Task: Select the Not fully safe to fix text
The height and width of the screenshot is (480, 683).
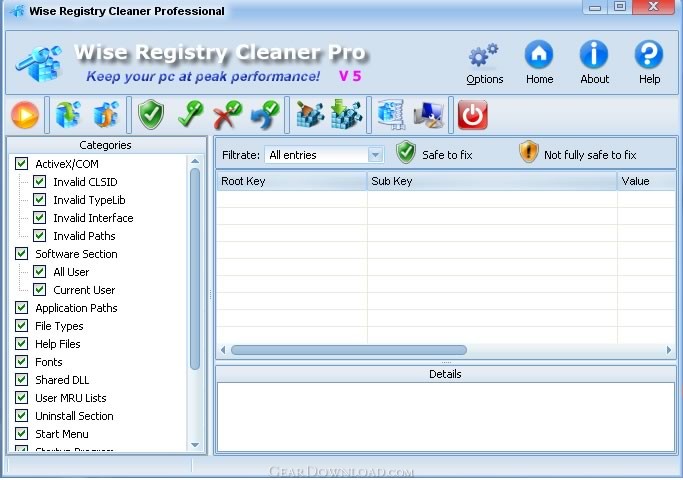Action: [x=590, y=155]
